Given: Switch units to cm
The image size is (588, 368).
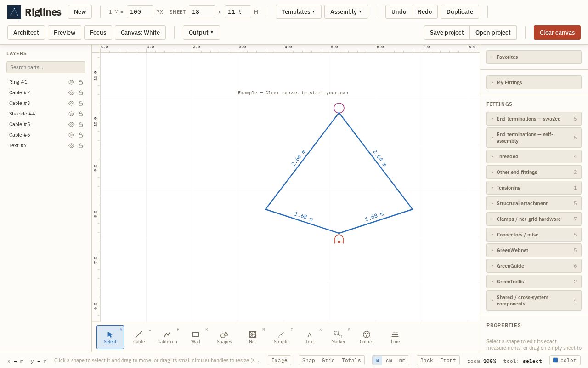Looking at the screenshot, I should (x=389, y=360).
